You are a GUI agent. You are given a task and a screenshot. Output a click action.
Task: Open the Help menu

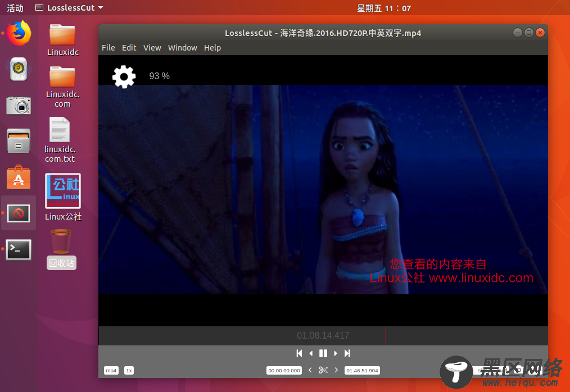tap(212, 48)
